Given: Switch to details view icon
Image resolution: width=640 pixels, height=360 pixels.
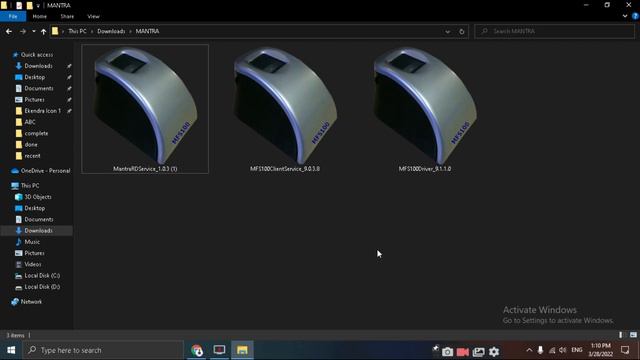Looking at the screenshot, I should click(x=621, y=335).
